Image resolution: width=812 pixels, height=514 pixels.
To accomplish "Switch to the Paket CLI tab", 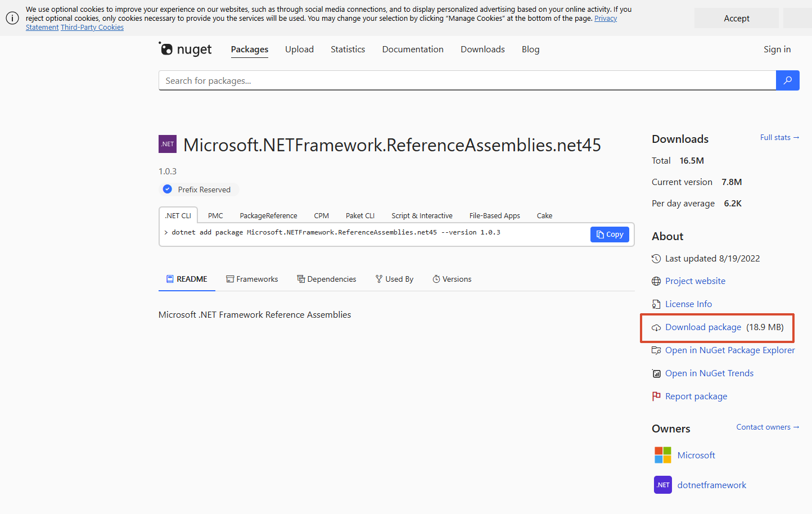I will [x=360, y=215].
